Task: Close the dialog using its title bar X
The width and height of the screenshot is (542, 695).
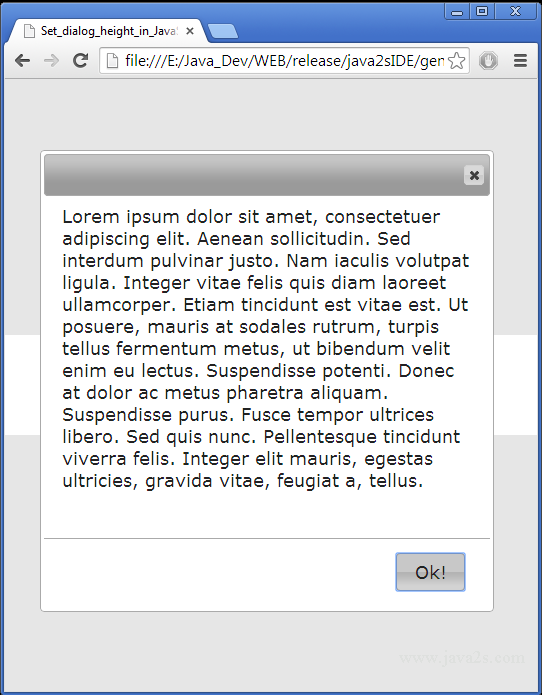Action: [474, 175]
